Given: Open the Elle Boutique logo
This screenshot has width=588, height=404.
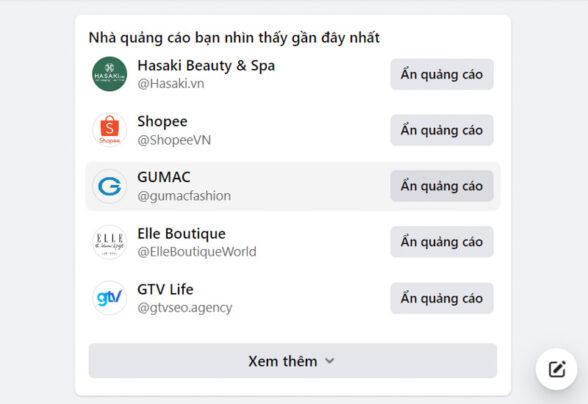Looking at the screenshot, I should coord(110,242).
